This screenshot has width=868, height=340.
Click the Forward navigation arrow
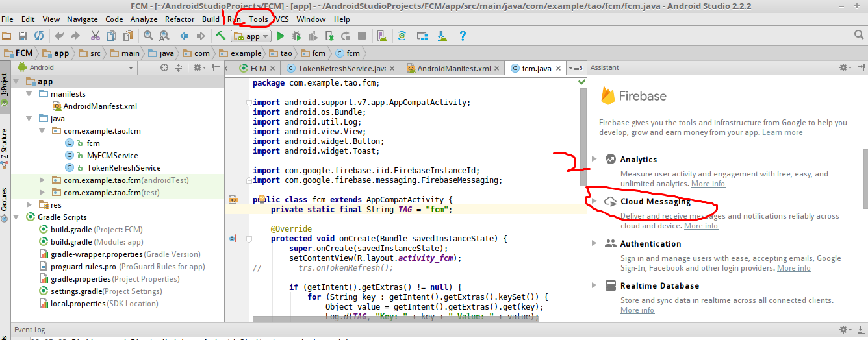click(200, 36)
